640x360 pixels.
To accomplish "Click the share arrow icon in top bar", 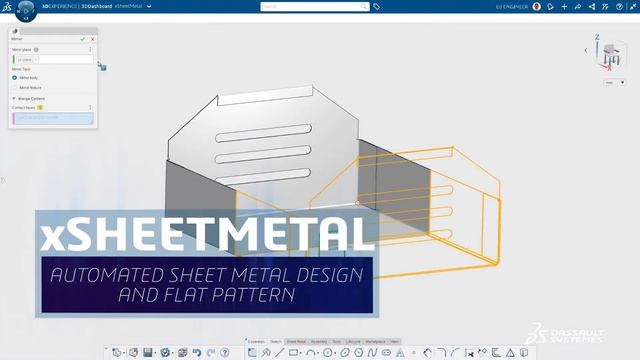I will [578, 7].
